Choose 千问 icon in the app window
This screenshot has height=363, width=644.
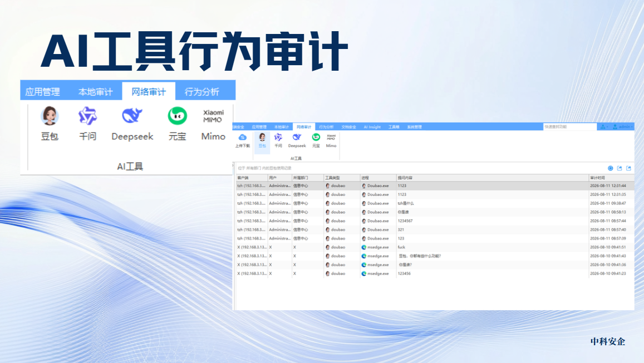tap(278, 137)
